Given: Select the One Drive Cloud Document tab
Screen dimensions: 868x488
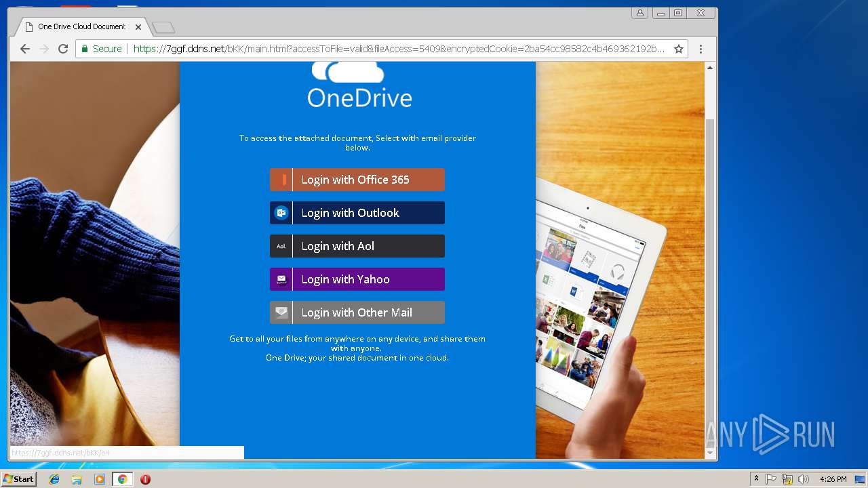Looking at the screenshot, I should [81, 27].
